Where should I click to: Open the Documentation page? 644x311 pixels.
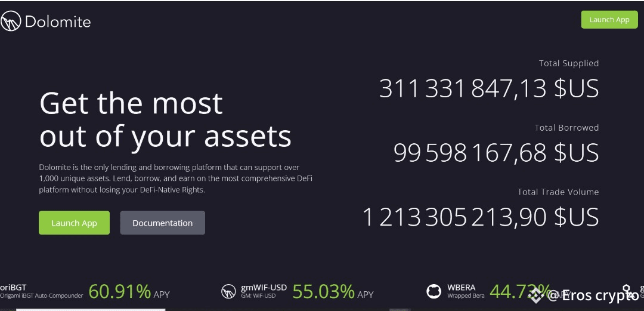click(x=163, y=223)
